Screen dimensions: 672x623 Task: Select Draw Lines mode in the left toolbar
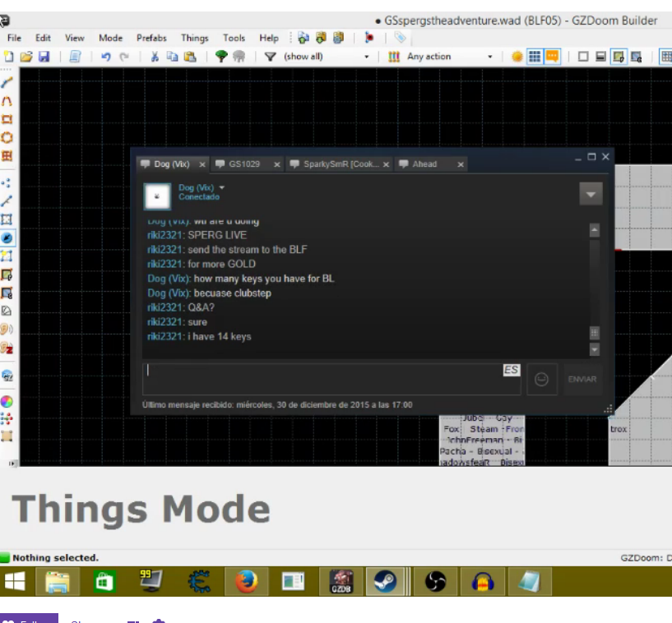7,82
